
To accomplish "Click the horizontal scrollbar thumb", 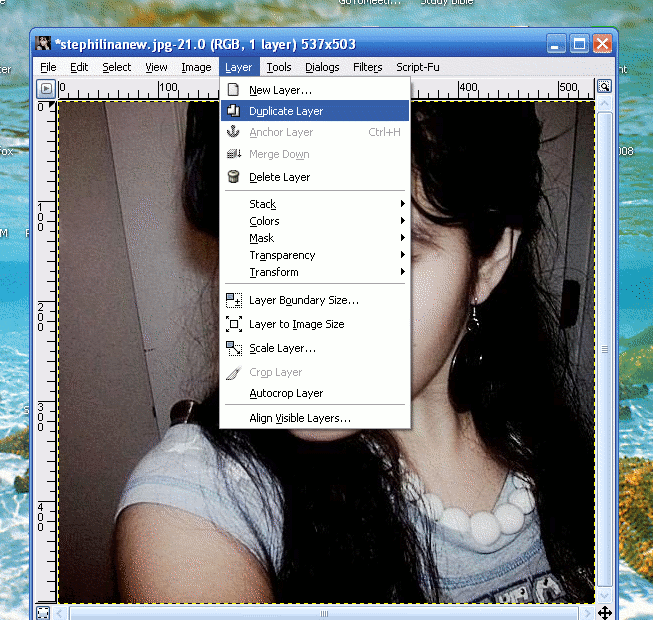I will coord(324,613).
